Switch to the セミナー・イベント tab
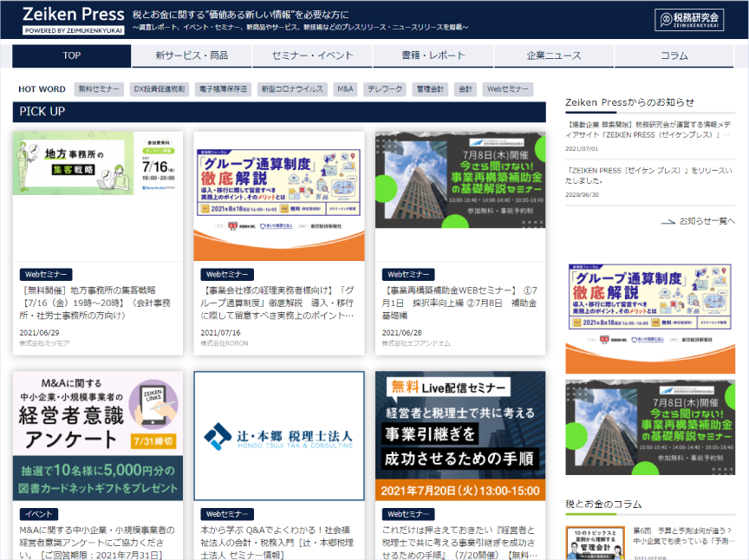 coord(312,55)
